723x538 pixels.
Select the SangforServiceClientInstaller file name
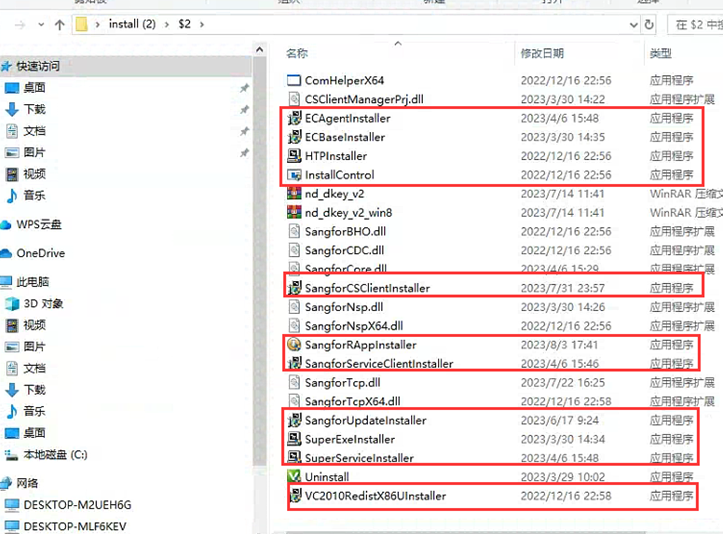(379, 364)
